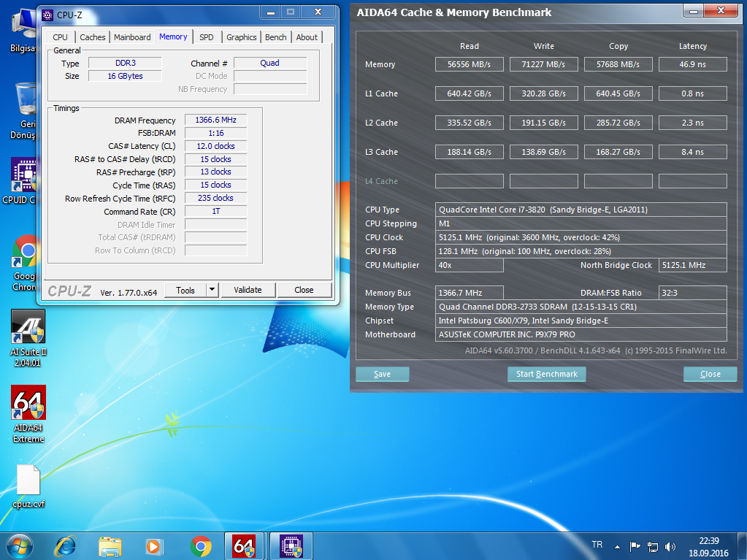The width and height of the screenshot is (747, 560).
Task: Expand the Tools dropdown arrow
Action: tap(212, 290)
